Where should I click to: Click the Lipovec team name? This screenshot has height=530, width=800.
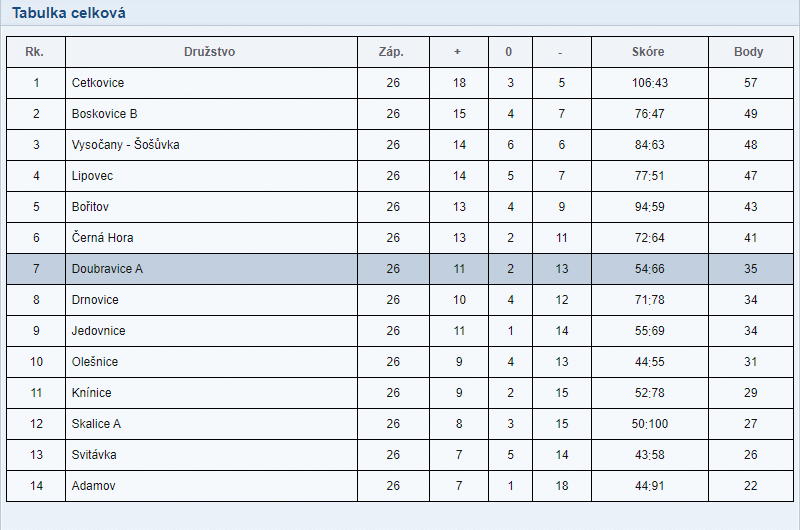tap(92, 176)
